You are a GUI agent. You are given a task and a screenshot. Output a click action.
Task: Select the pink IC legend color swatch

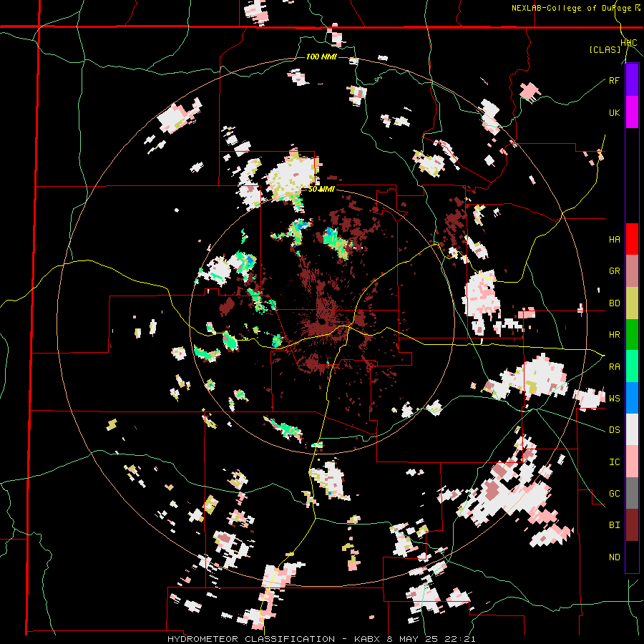click(632, 462)
